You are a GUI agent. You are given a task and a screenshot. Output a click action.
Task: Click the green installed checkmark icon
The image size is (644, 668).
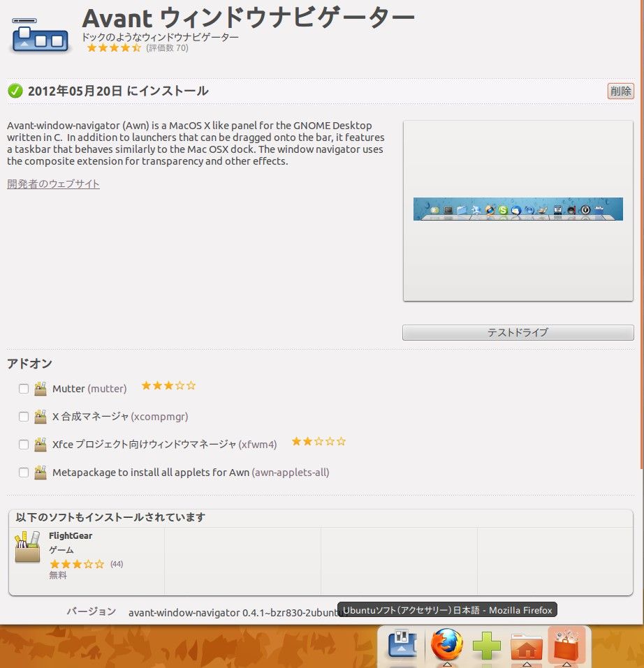tap(15, 91)
